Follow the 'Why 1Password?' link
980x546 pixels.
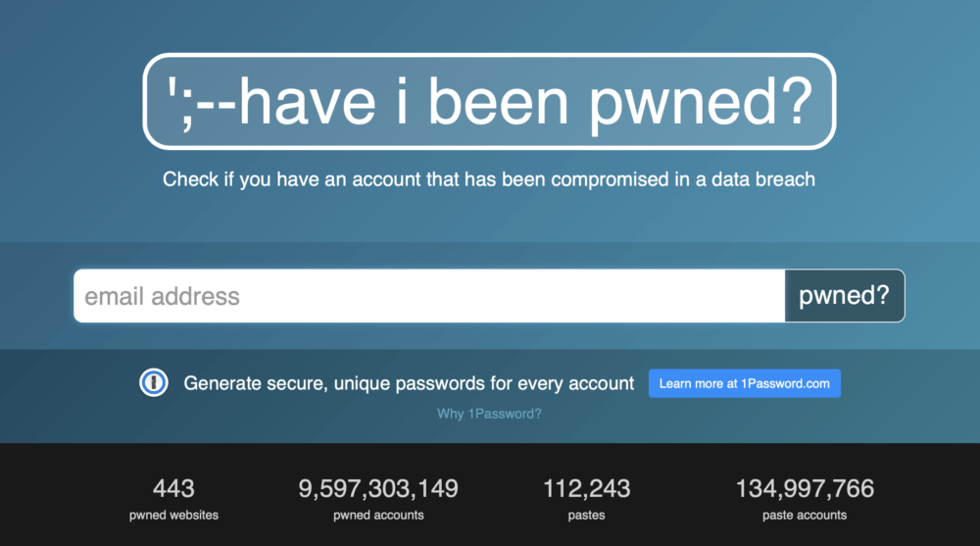[x=489, y=414]
